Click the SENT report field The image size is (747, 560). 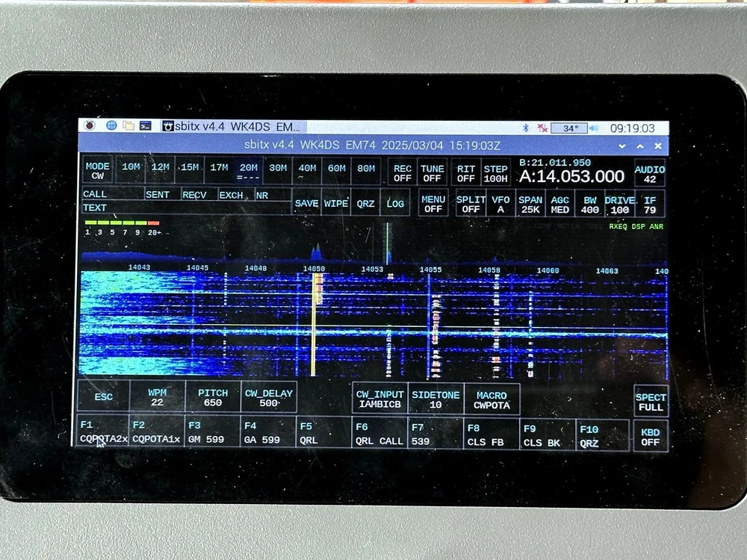pyautogui.click(x=162, y=194)
